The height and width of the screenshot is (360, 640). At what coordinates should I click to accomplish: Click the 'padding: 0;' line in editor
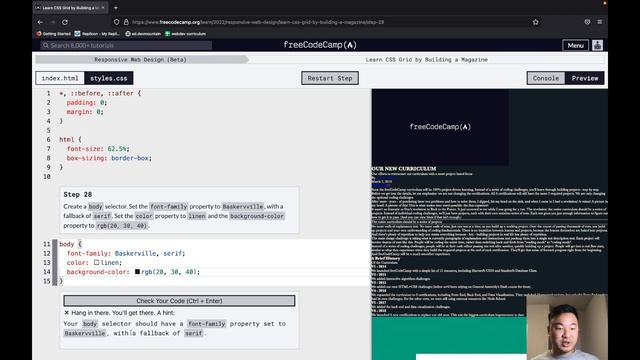tap(87, 102)
